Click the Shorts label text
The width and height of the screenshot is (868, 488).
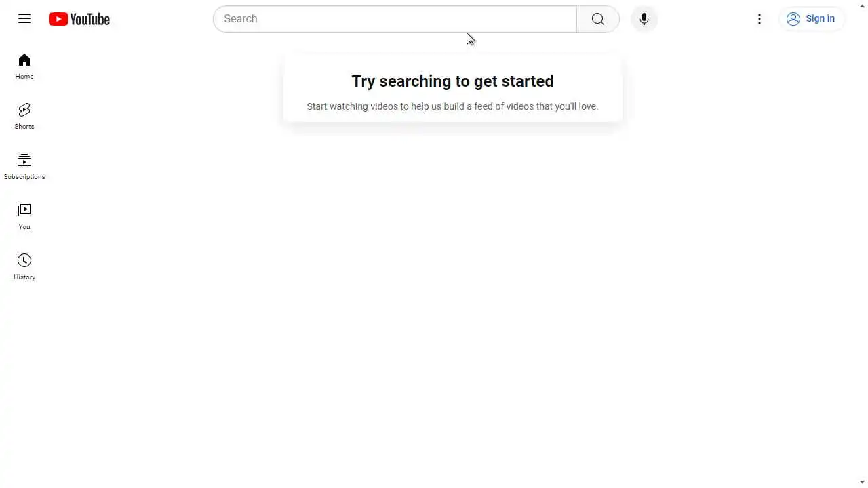coord(24,127)
